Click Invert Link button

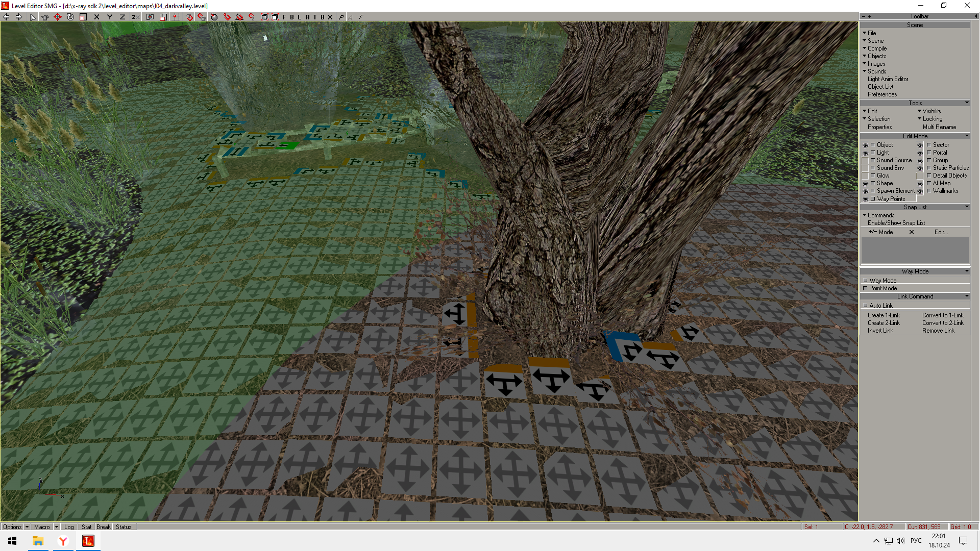point(880,331)
